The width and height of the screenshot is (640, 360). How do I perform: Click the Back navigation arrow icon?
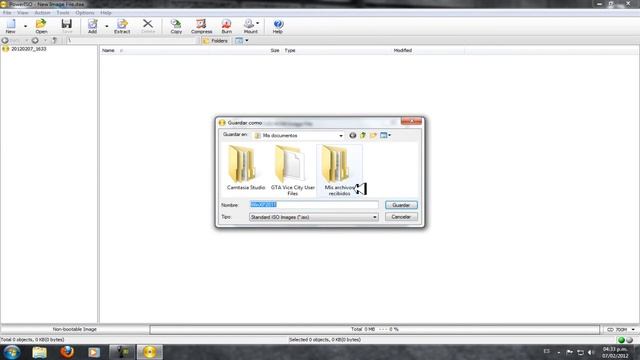click(x=5, y=40)
